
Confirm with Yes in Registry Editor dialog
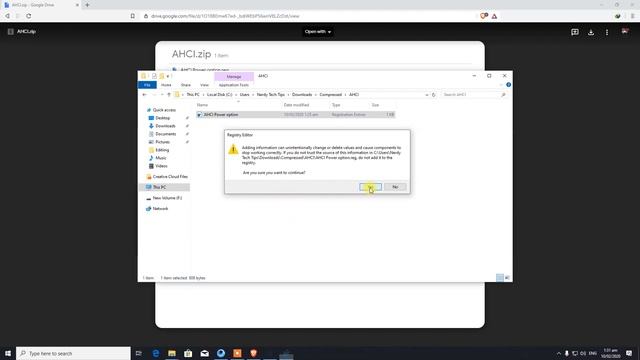tap(370, 187)
